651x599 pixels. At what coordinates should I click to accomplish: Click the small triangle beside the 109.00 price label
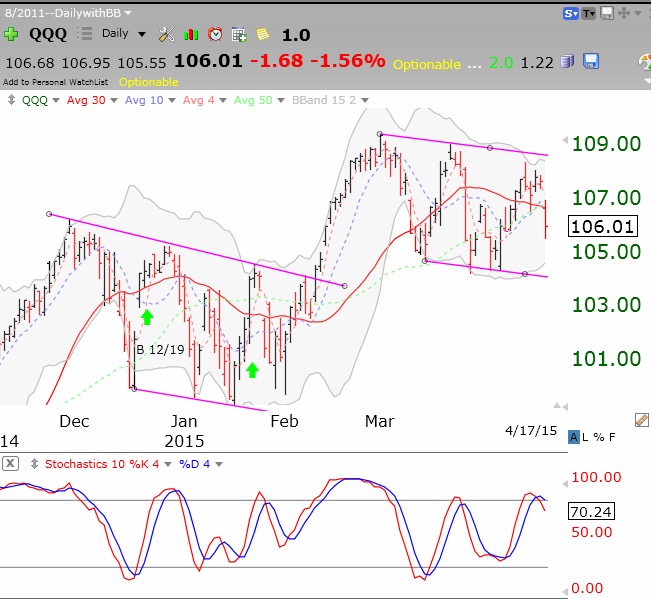pyautogui.click(x=565, y=140)
